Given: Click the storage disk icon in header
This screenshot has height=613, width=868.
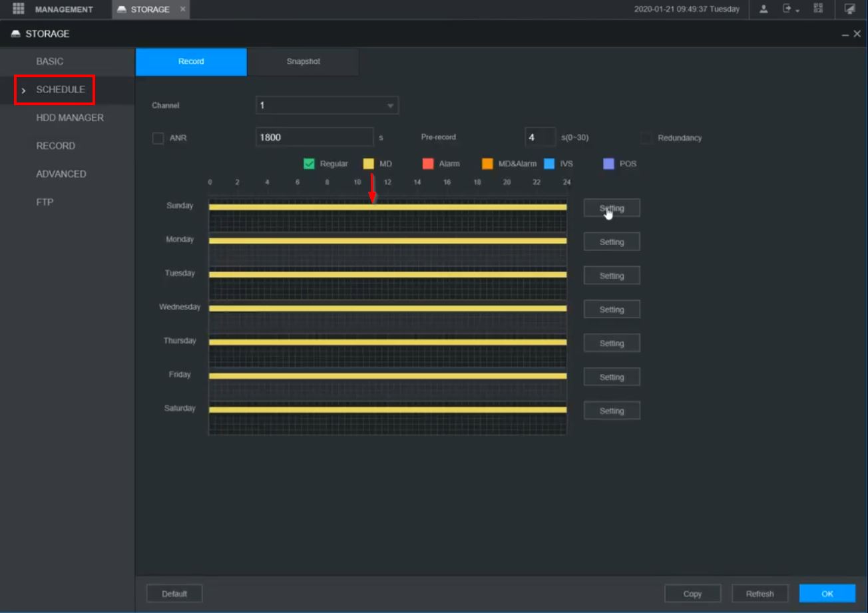Looking at the screenshot, I should [16, 34].
